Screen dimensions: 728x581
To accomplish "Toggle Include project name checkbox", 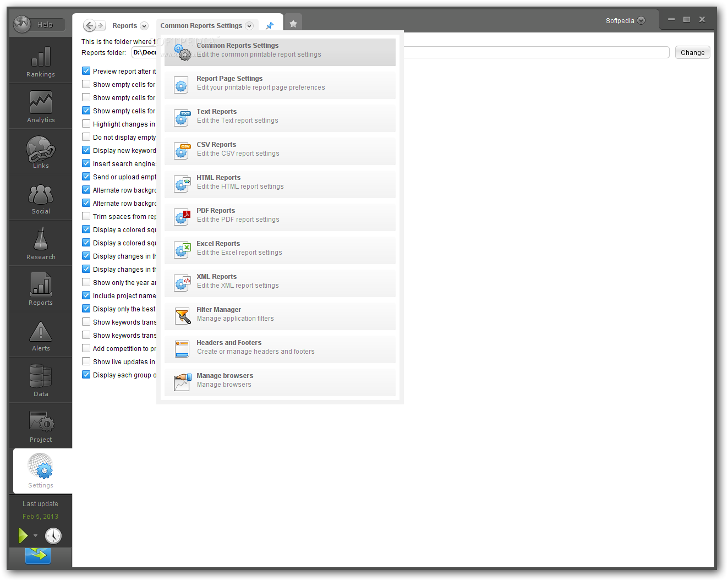I will [x=86, y=295].
